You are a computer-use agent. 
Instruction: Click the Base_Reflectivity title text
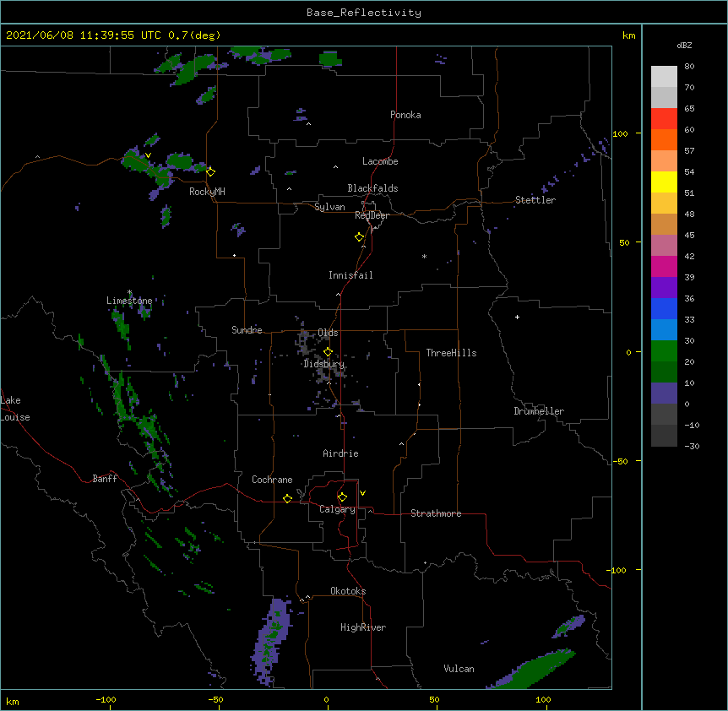[x=364, y=13]
